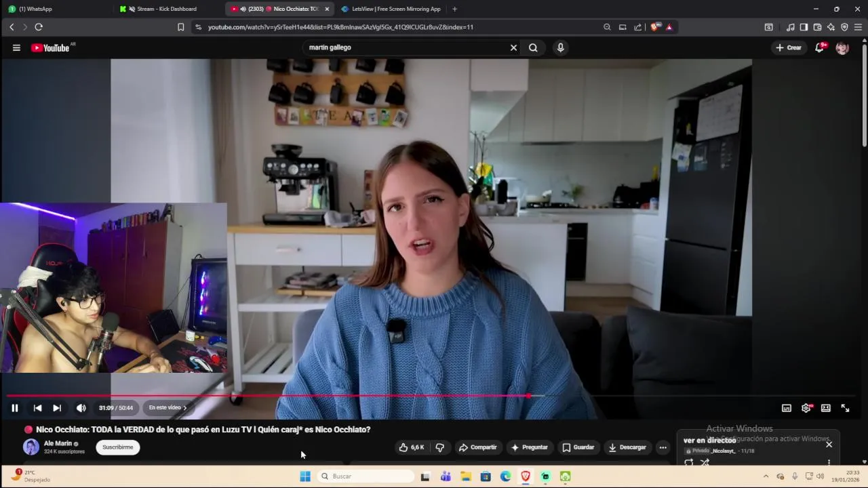Open File Explorer from the taskbar
This screenshot has height=488, width=868.
(466, 476)
